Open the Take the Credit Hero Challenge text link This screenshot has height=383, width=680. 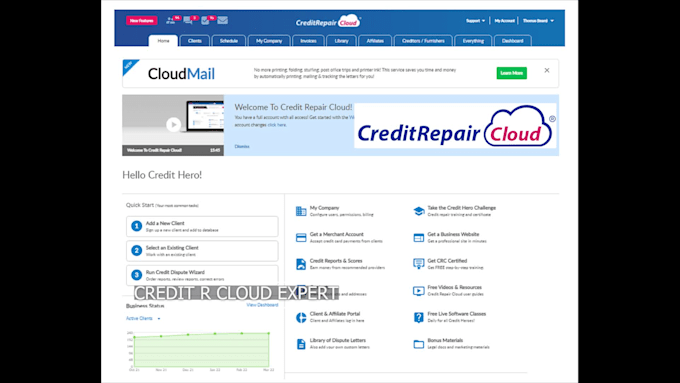click(x=461, y=208)
